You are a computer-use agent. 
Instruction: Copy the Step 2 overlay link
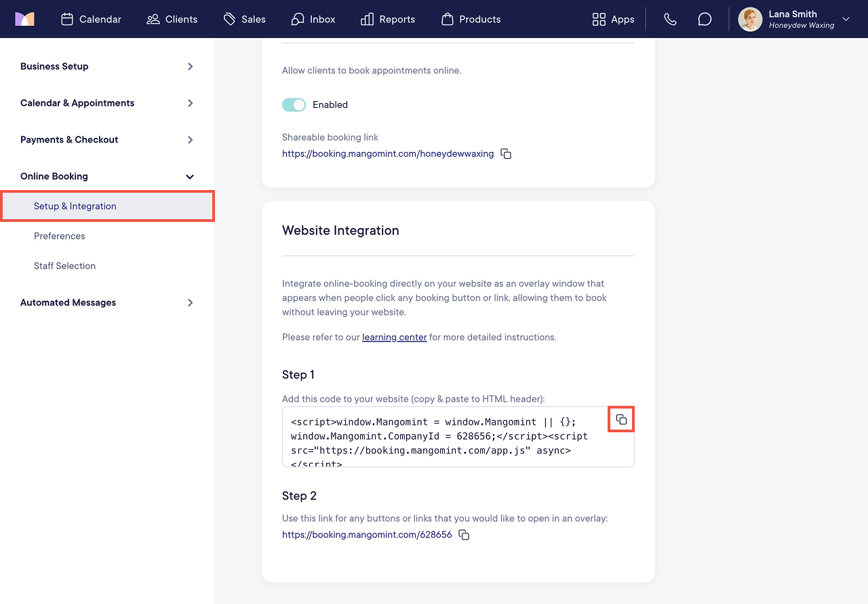[464, 535]
